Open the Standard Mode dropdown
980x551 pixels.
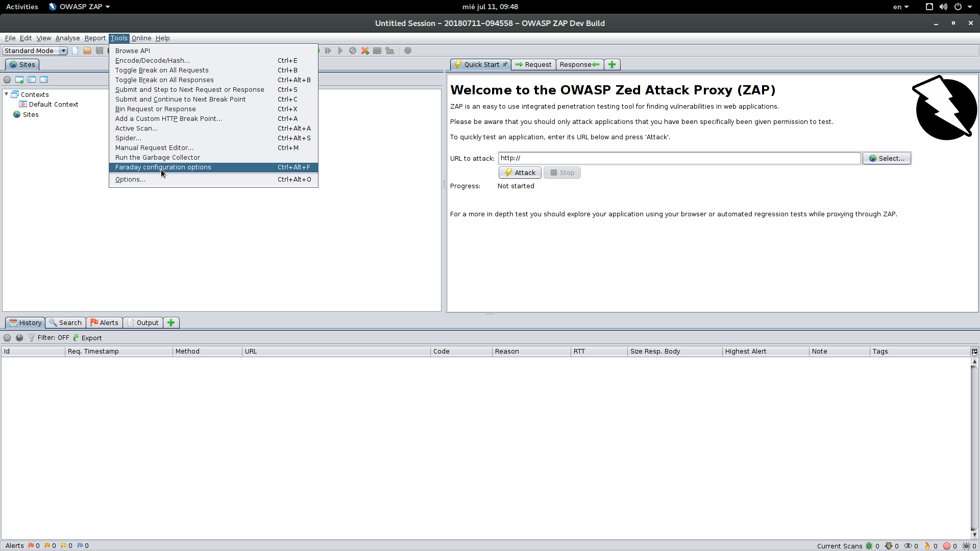pyautogui.click(x=35, y=51)
